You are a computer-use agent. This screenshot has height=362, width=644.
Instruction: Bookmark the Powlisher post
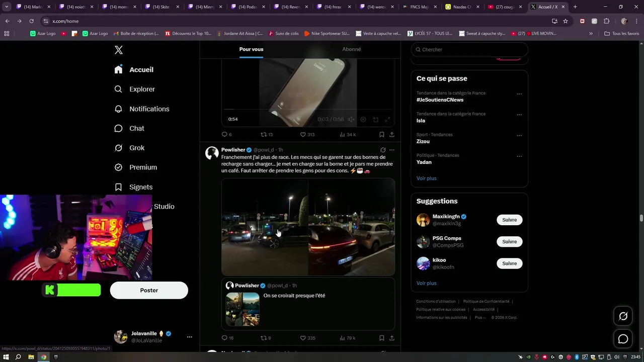point(382,338)
